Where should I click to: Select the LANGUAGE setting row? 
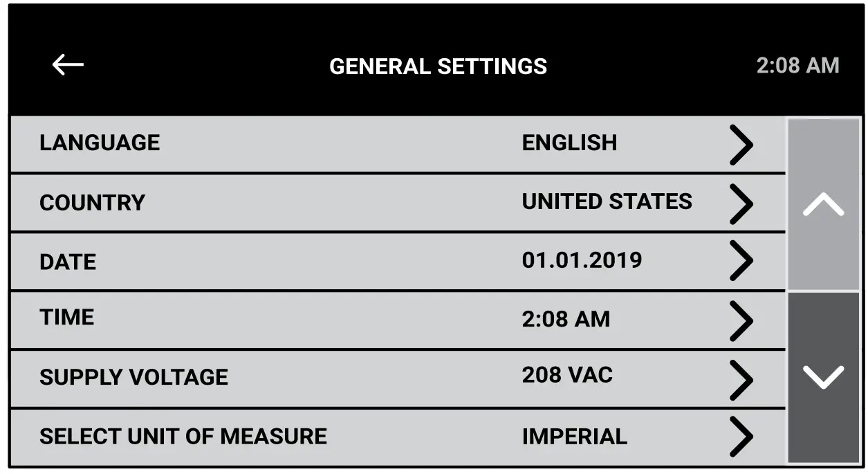coord(277,143)
